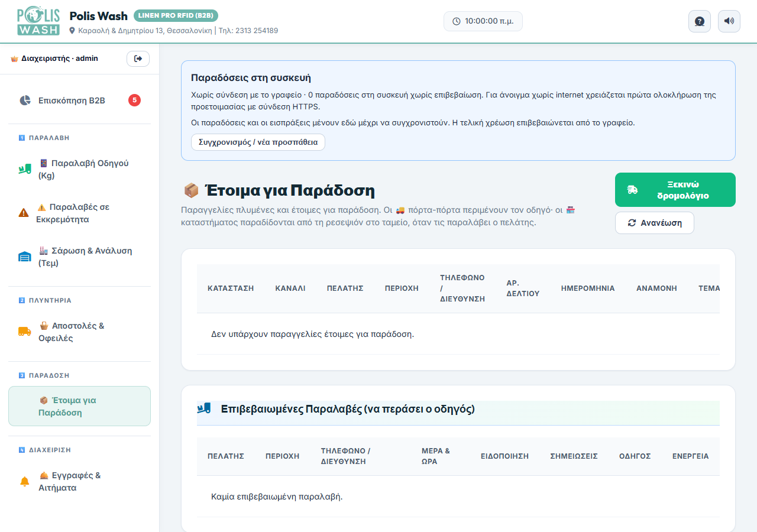
Task: Toggle the sound speaker button
Action: pyautogui.click(x=729, y=21)
